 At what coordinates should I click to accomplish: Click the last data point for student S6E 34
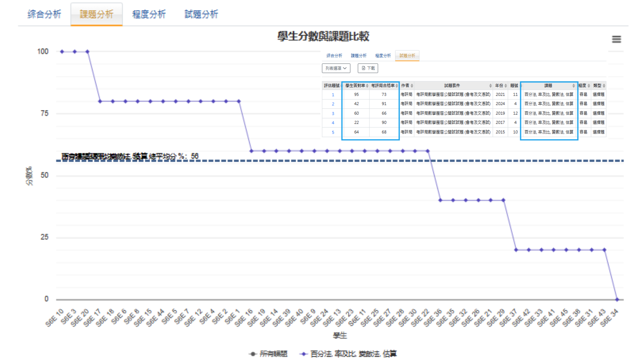click(x=618, y=300)
